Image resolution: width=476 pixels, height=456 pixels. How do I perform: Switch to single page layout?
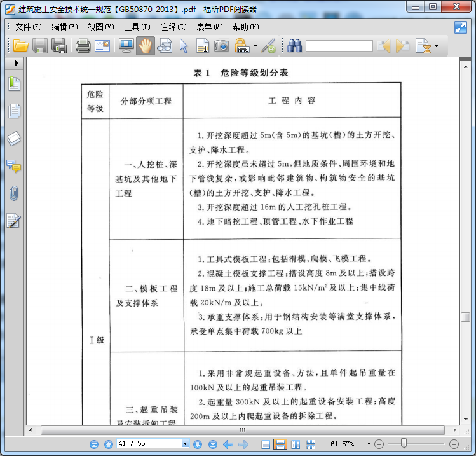(266, 445)
